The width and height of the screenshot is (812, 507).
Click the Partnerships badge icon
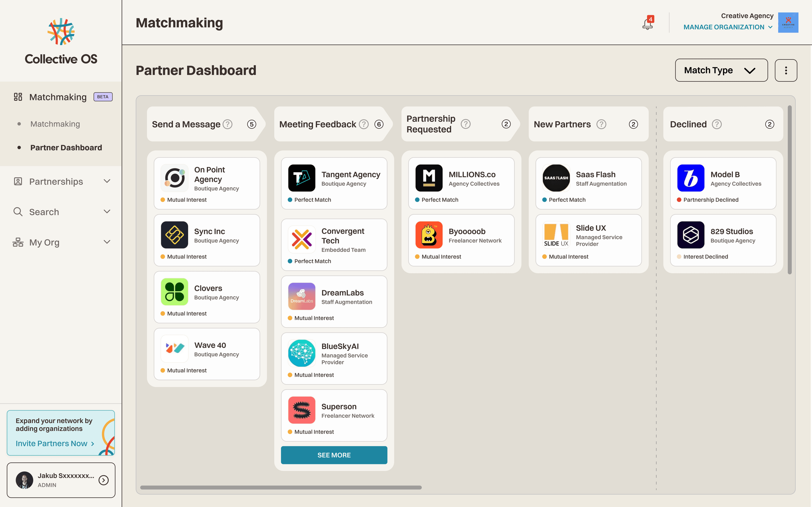(x=18, y=181)
